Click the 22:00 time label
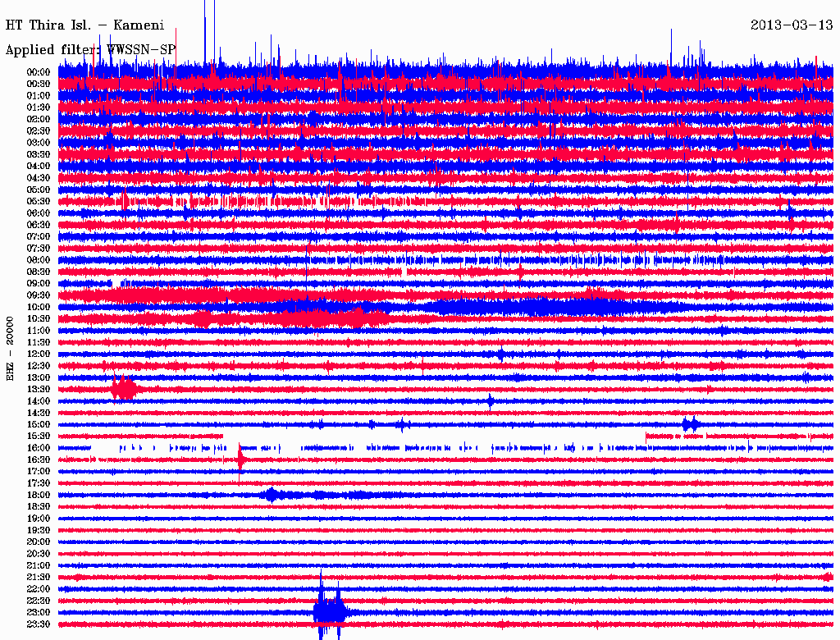Viewport: 840px width, 640px height. pos(39,589)
